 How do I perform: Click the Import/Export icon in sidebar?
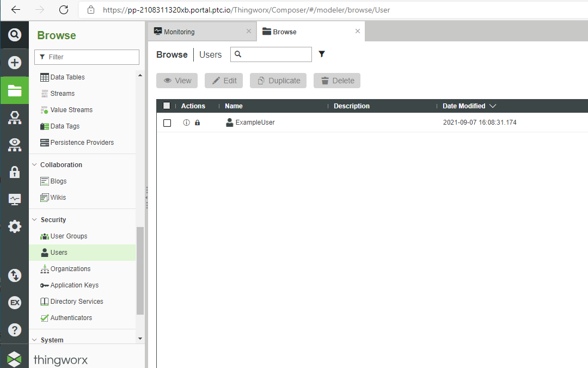(14, 275)
